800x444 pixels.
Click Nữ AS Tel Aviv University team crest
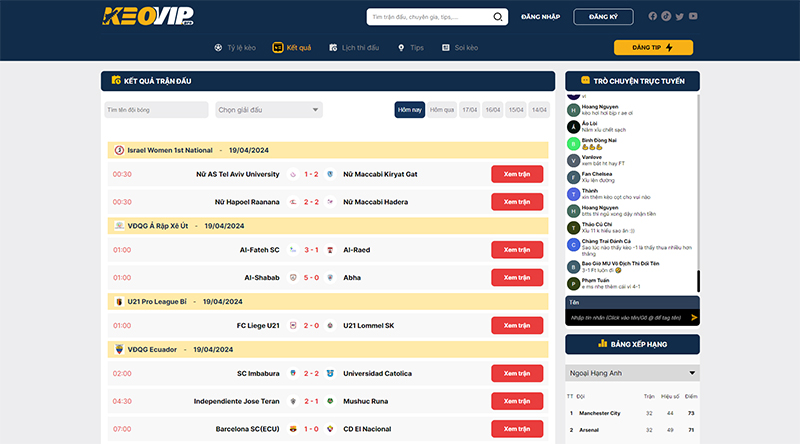coord(293,175)
